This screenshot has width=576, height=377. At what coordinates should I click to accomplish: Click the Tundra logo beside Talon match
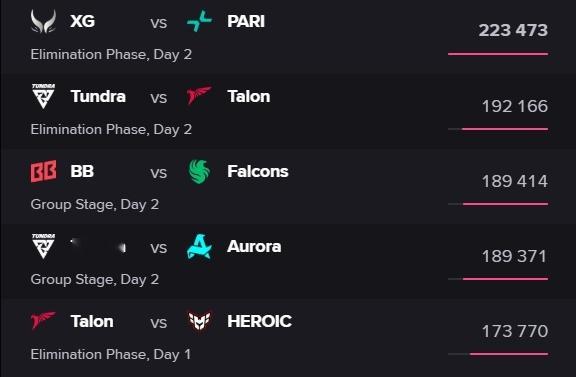[x=43, y=96]
